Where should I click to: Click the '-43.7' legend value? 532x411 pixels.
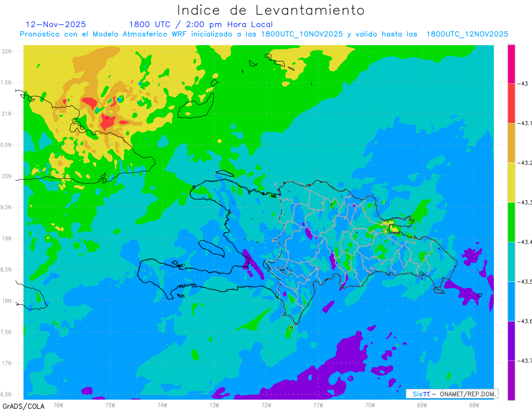(x=525, y=361)
